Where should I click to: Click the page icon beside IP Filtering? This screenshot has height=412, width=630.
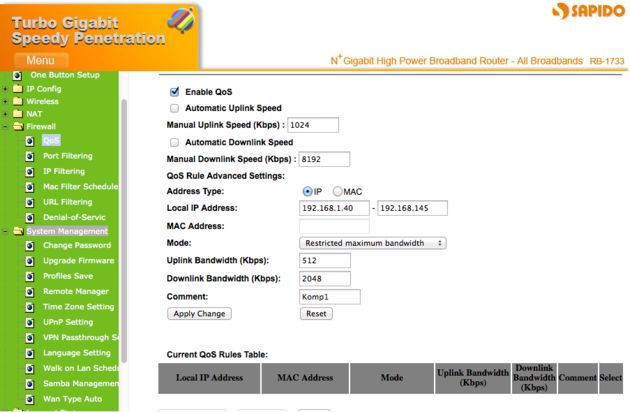coord(30,172)
